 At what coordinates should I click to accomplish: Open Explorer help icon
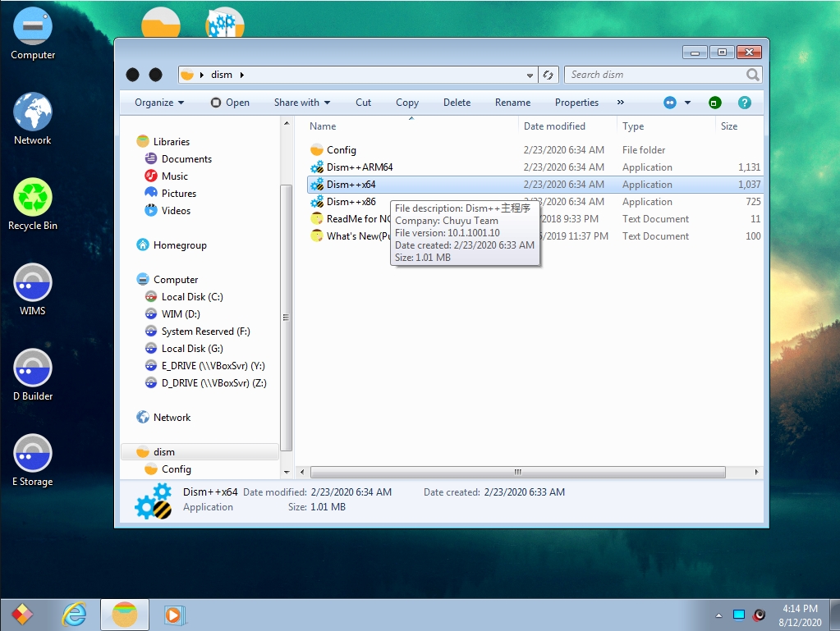click(744, 103)
